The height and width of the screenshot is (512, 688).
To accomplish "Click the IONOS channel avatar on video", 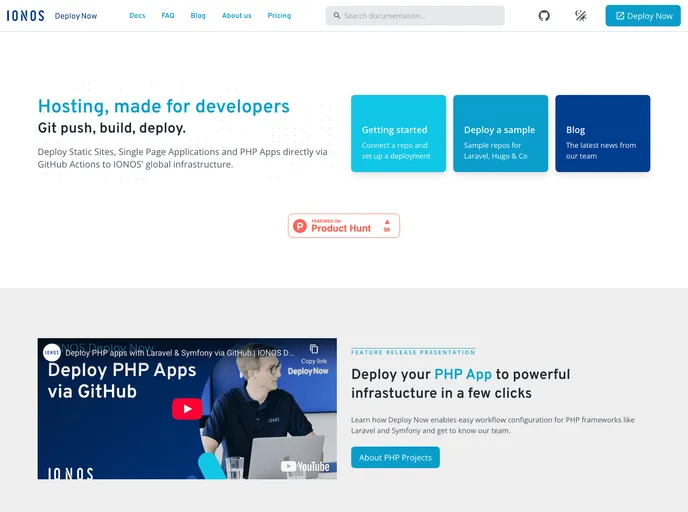I will pyautogui.click(x=52, y=352).
